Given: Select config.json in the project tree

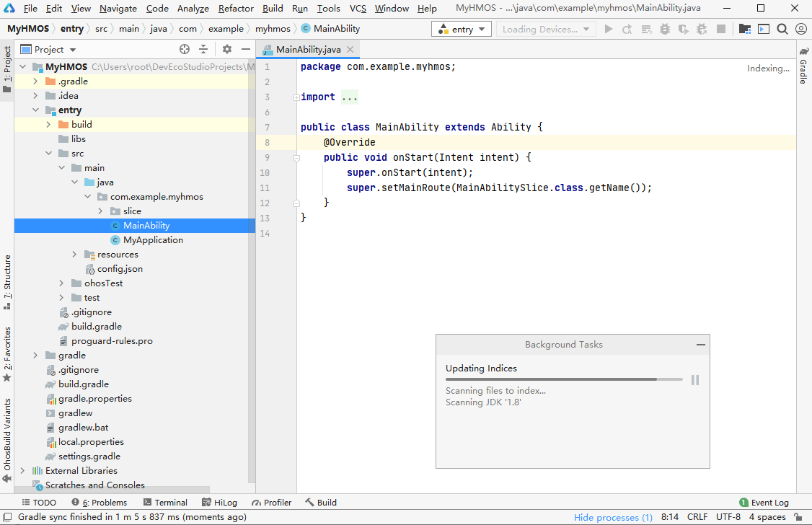Looking at the screenshot, I should (120, 269).
